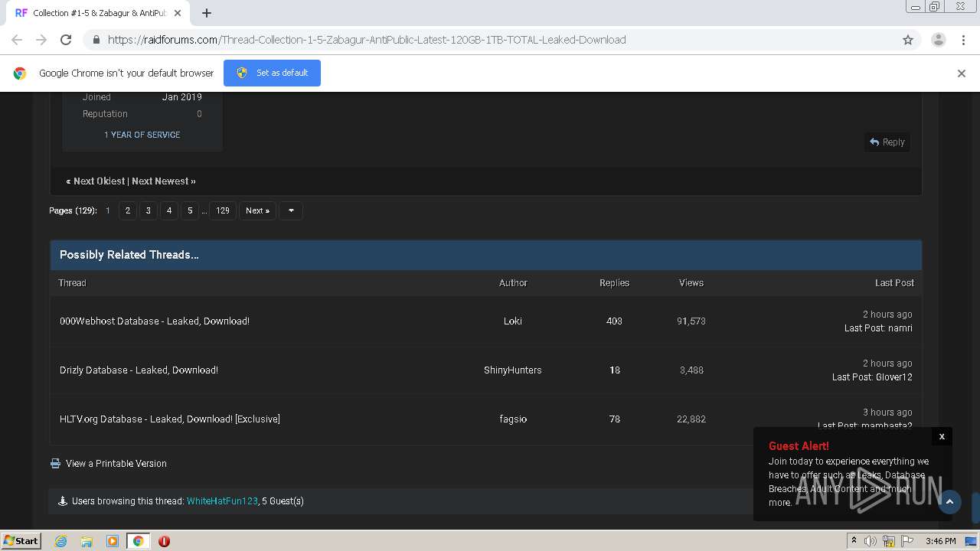980x551 pixels.
Task: Click the volume speaker tray icon
Action: pyautogui.click(x=871, y=541)
